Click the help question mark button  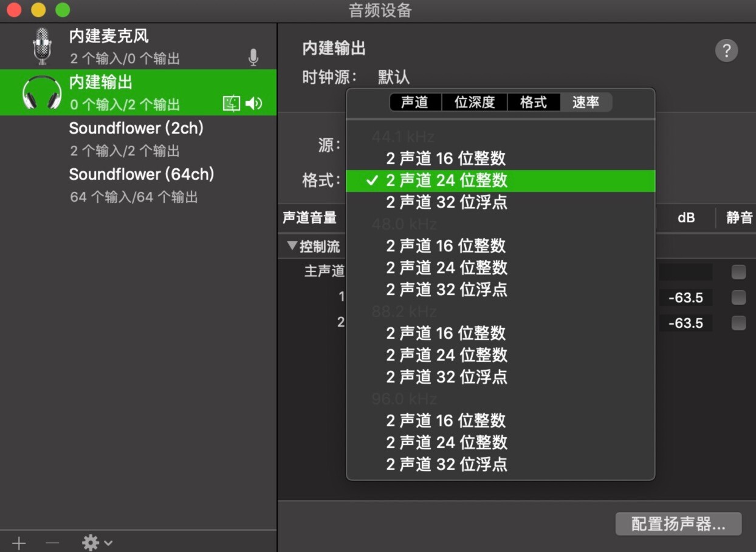[x=727, y=50]
